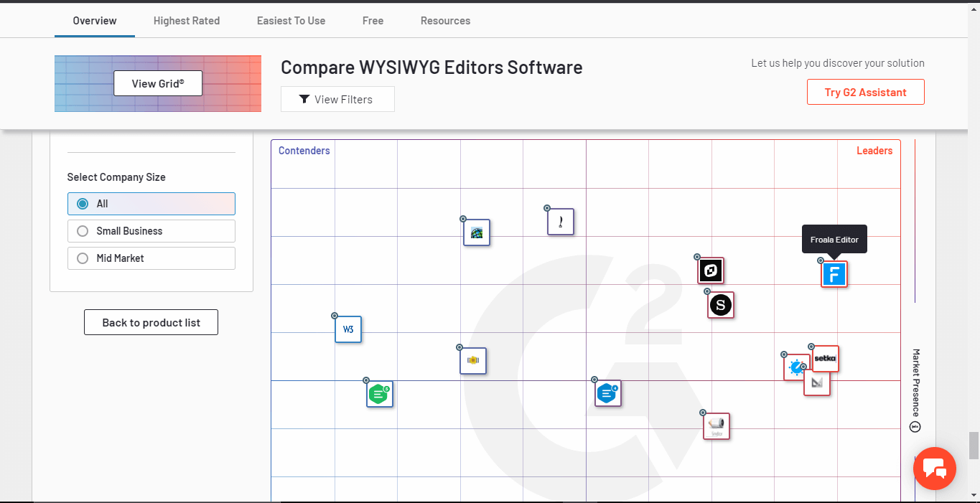Click the Froala Editor logo on grid

click(x=834, y=274)
